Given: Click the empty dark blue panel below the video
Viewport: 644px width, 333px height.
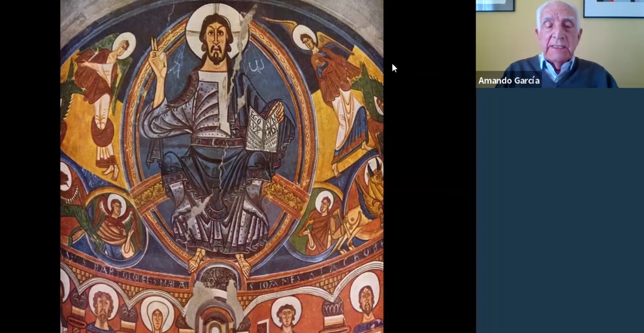Looking at the screenshot, I should pyautogui.click(x=559, y=211).
